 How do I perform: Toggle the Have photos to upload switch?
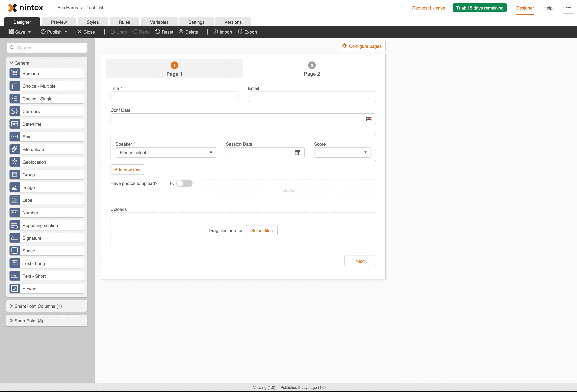pyautogui.click(x=184, y=183)
